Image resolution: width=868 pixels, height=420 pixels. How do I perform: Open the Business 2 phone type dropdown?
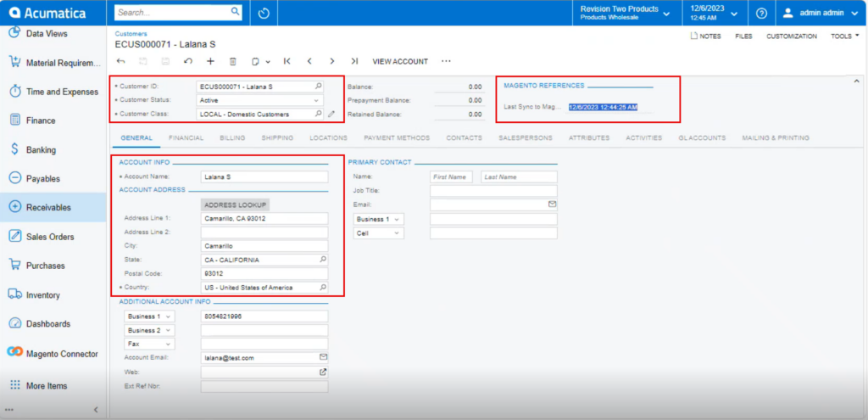[x=149, y=330]
